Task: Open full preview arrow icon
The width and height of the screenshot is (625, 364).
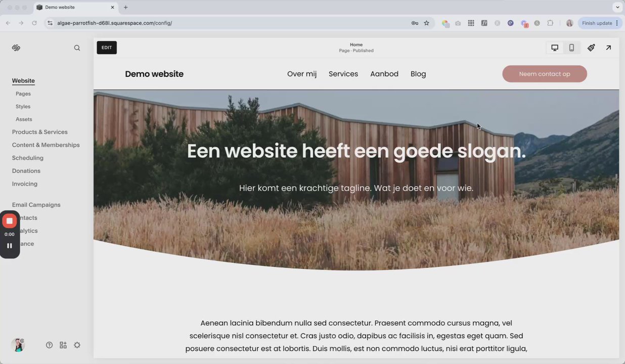Action: pyautogui.click(x=608, y=48)
